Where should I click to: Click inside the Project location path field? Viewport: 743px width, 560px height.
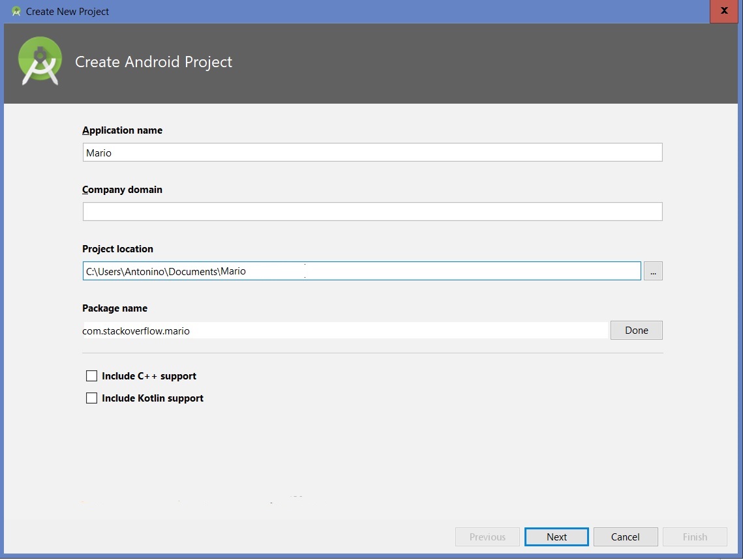[361, 271]
